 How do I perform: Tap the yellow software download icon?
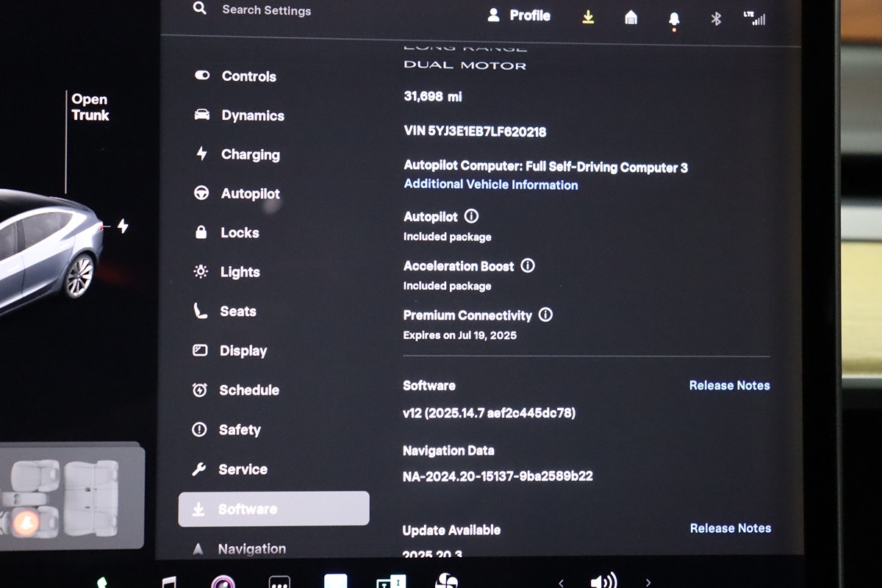[x=588, y=17]
